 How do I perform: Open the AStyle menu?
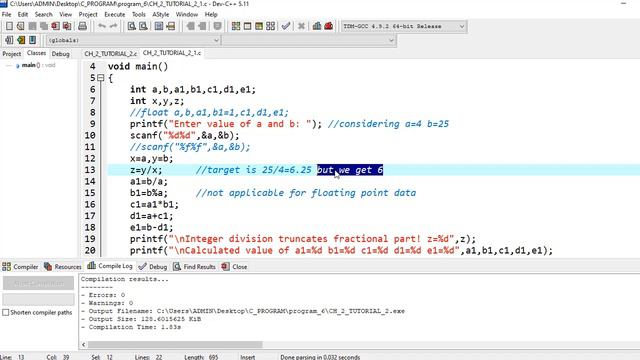click(x=160, y=14)
